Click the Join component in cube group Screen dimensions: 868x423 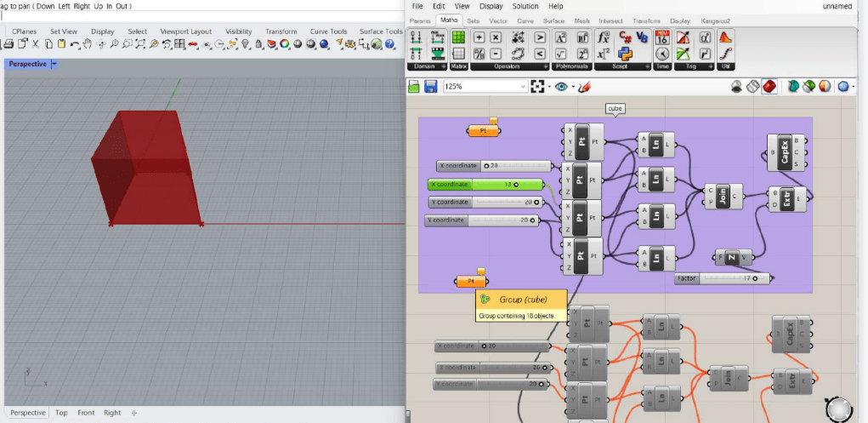click(723, 197)
